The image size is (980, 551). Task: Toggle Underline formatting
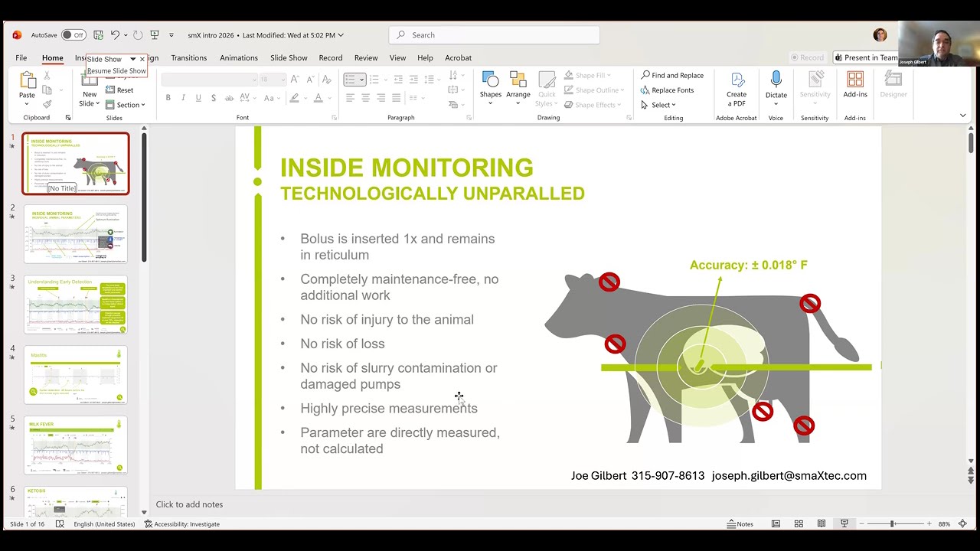coord(198,98)
